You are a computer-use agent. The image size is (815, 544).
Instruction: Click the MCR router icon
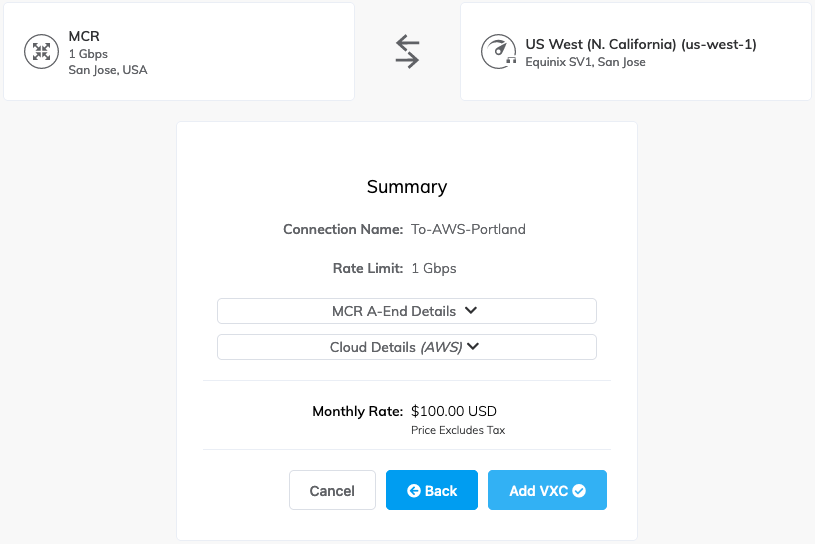click(x=41, y=51)
